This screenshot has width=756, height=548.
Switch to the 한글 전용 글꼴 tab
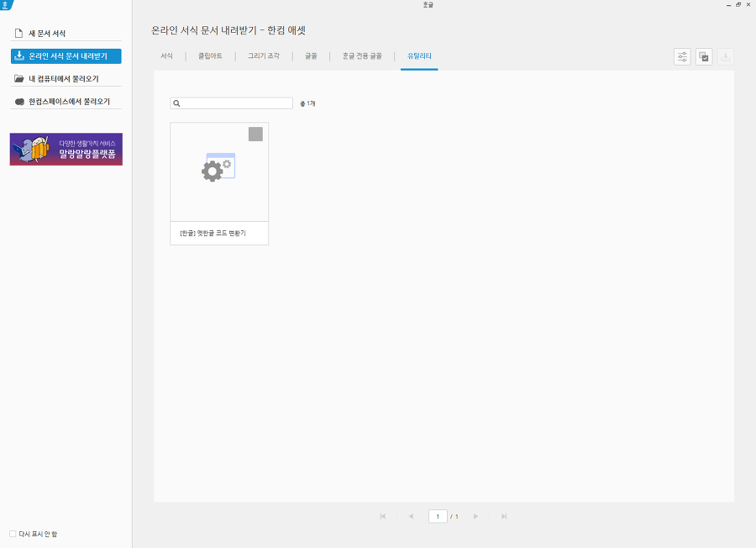pos(362,56)
